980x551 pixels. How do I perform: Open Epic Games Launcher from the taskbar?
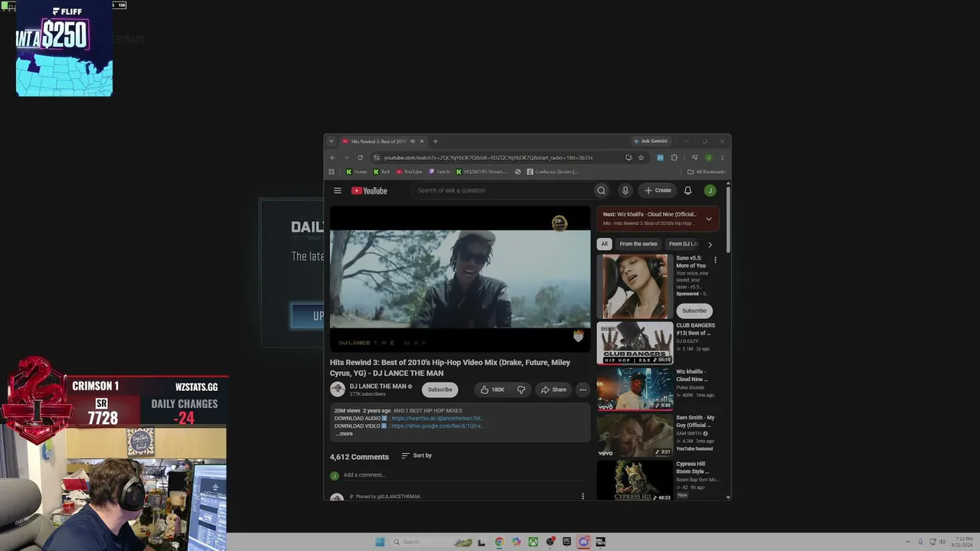tap(567, 542)
